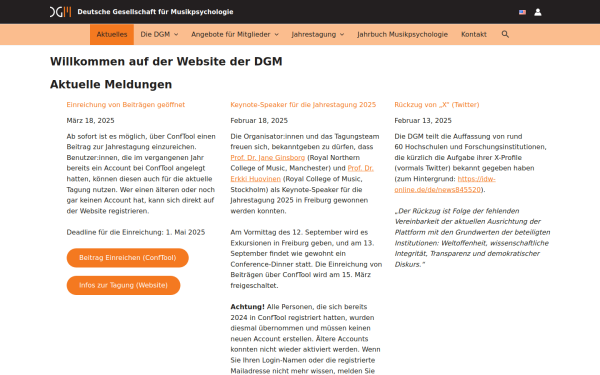Screen dimensions: 600x375
Task: Open the search magnifier icon
Action: pos(505,34)
